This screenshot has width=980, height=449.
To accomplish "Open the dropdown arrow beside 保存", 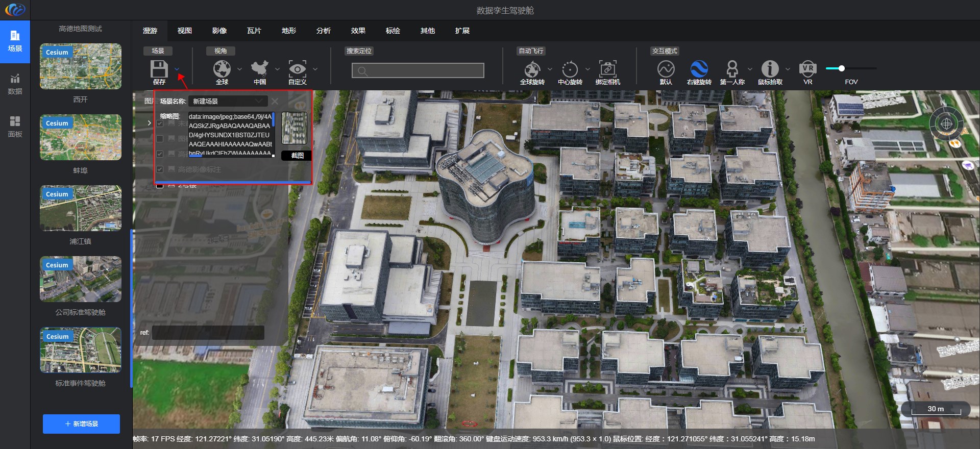I will (177, 69).
